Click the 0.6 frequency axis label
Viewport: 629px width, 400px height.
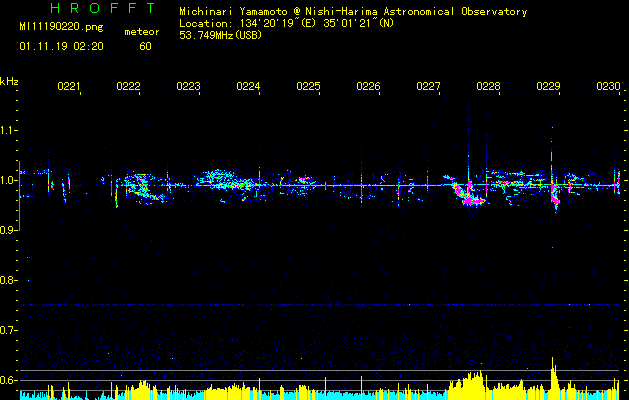(8, 380)
